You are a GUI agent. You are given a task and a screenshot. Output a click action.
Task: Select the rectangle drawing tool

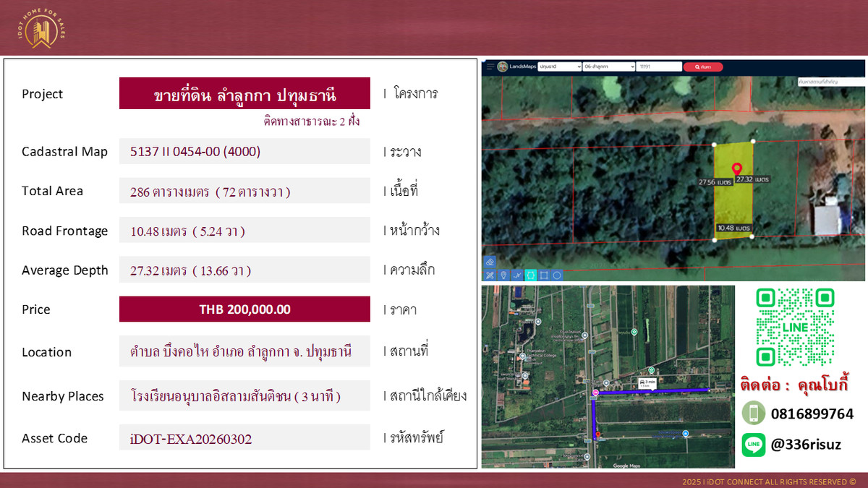point(544,275)
